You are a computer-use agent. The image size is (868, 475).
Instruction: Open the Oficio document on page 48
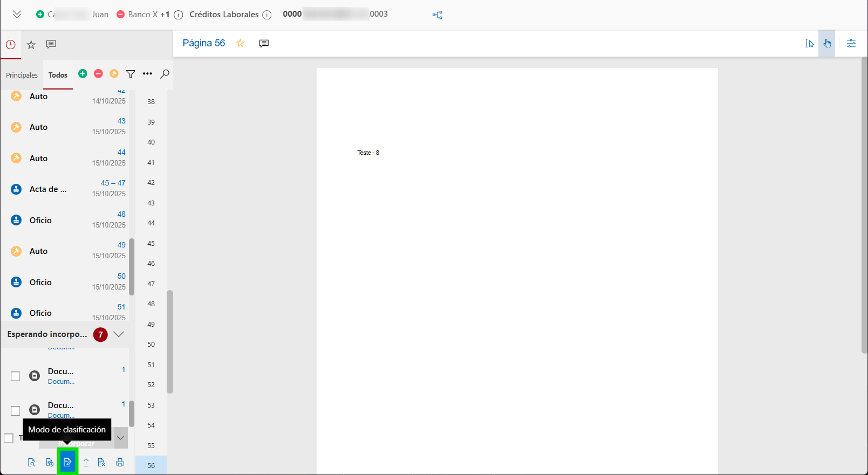pyautogui.click(x=41, y=220)
